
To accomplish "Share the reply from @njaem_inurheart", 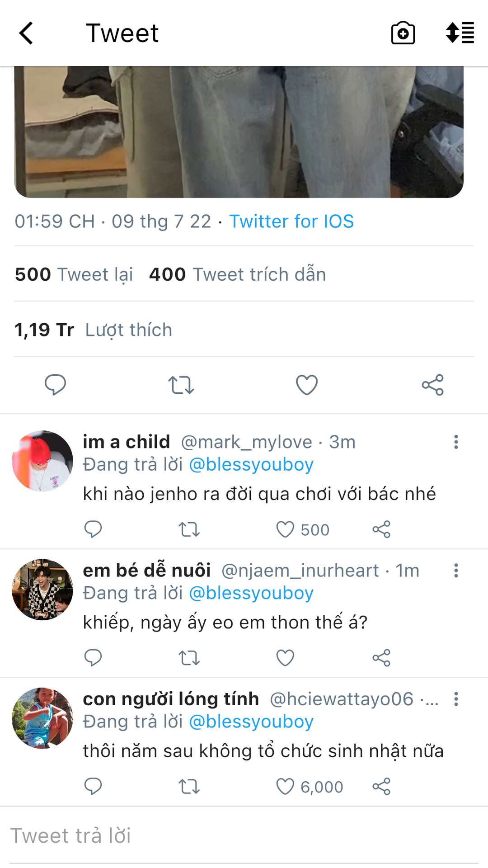I will tap(381, 658).
